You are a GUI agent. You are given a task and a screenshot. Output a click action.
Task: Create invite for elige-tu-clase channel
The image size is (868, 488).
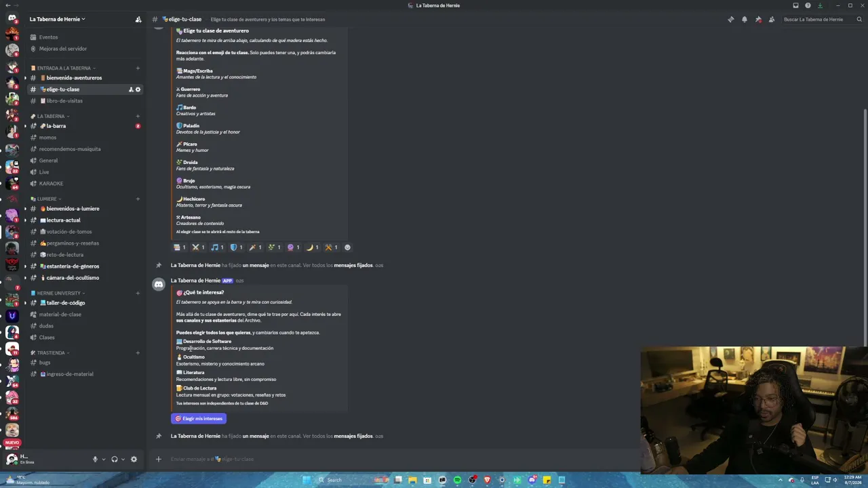tap(131, 89)
